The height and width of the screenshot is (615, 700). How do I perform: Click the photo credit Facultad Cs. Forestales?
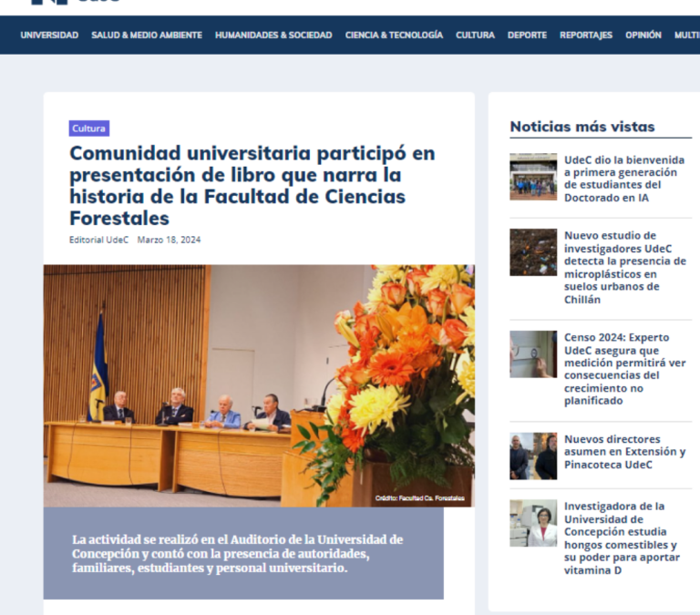(x=419, y=498)
